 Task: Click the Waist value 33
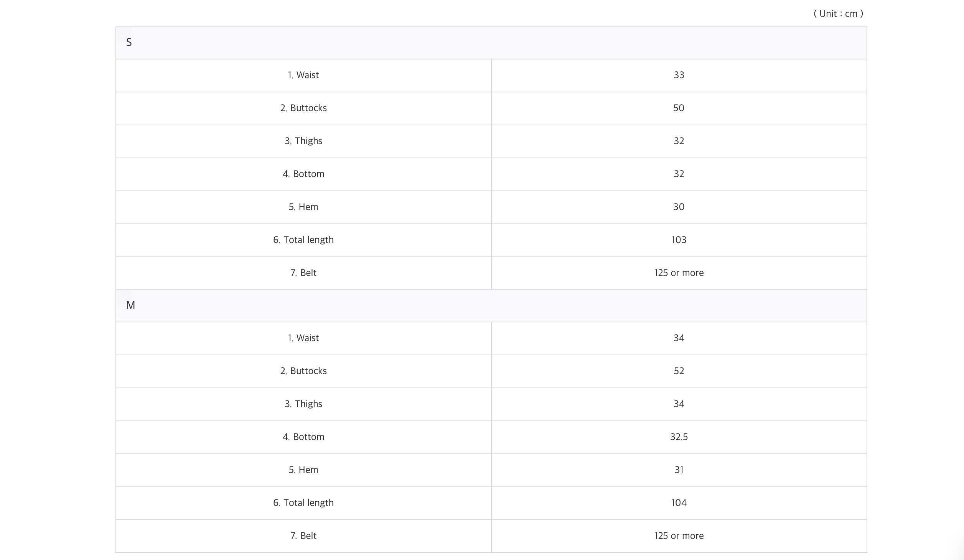pos(679,75)
